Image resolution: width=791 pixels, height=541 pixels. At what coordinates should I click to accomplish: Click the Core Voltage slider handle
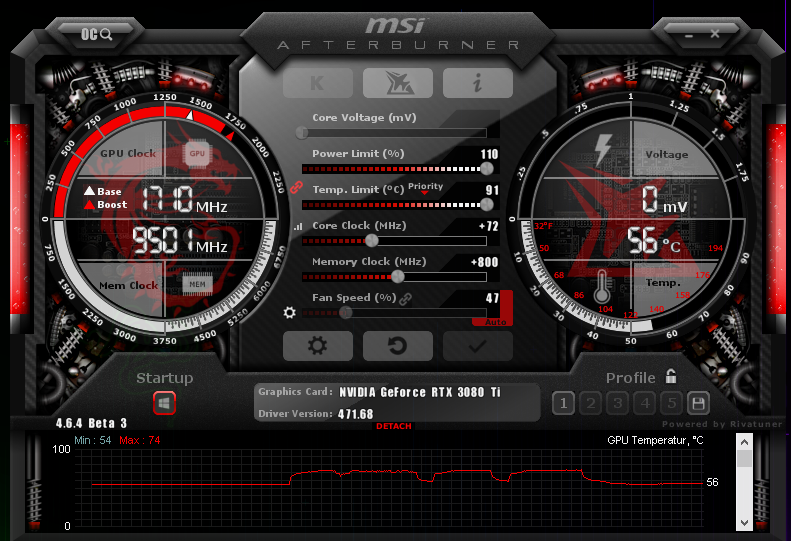click(302, 132)
